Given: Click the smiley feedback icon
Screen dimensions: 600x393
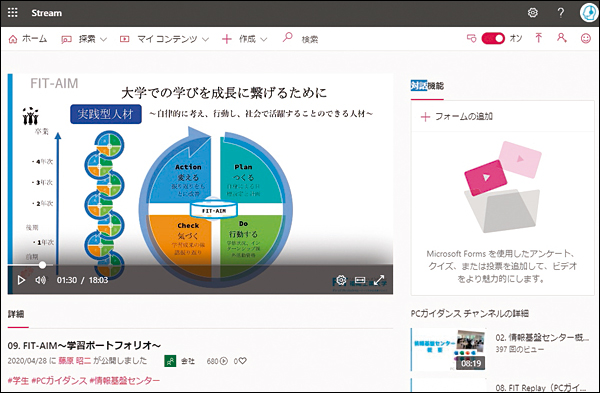Looking at the screenshot, I should tap(586, 38).
